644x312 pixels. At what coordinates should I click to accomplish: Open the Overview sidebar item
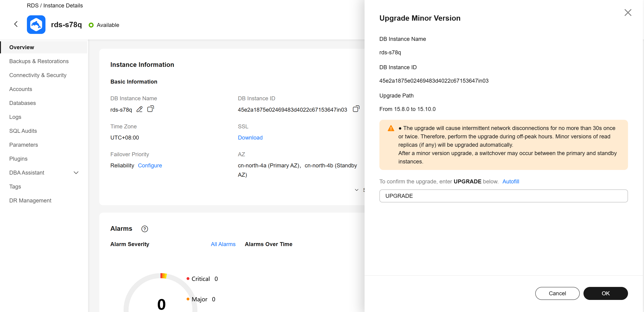44,47
